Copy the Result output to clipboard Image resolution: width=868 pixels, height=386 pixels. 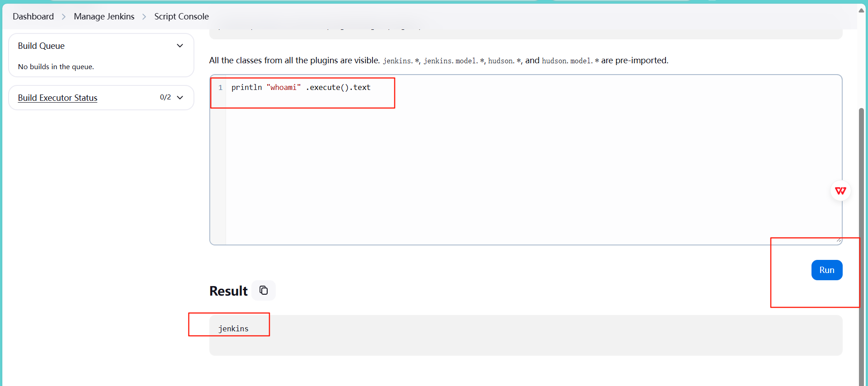tap(264, 290)
